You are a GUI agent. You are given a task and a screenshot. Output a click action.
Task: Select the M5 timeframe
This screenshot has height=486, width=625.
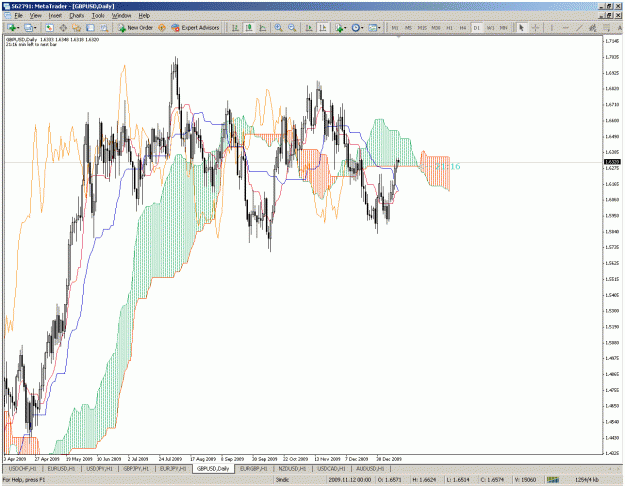pos(408,28)
